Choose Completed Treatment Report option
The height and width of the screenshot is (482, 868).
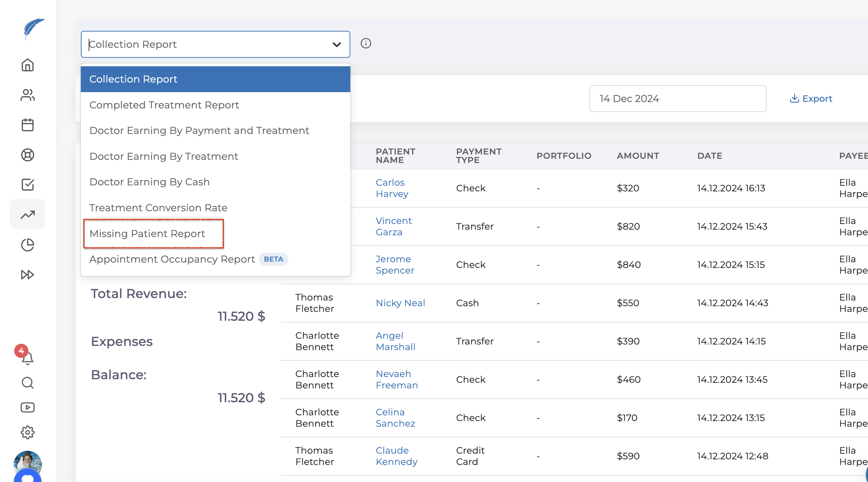[x=164, y=105]
